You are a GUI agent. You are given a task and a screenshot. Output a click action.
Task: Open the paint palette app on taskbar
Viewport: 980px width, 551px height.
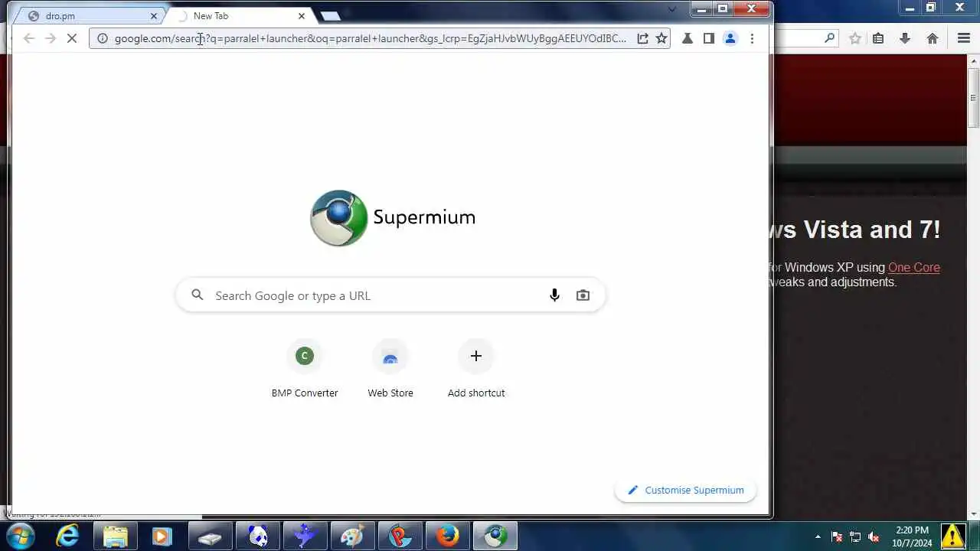pyautogui.click(x=352, y=536)
